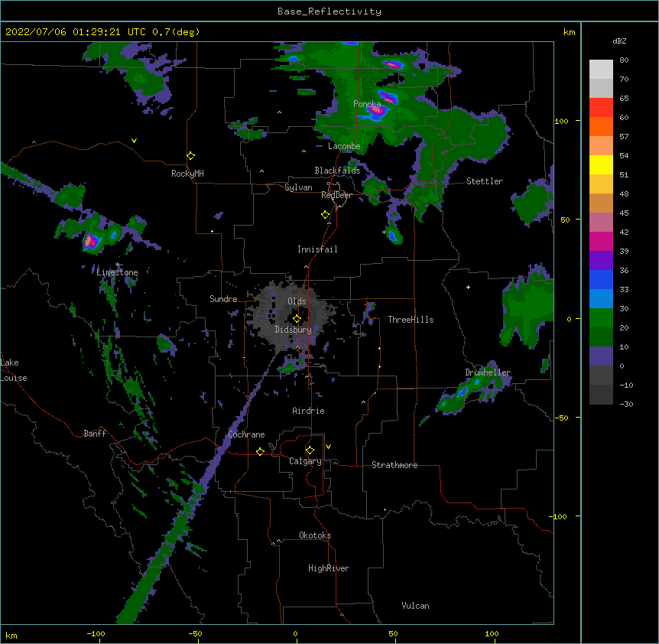This screenshot has width=659, height=644.
Task: Click the Limestone label
Action: 117,272
